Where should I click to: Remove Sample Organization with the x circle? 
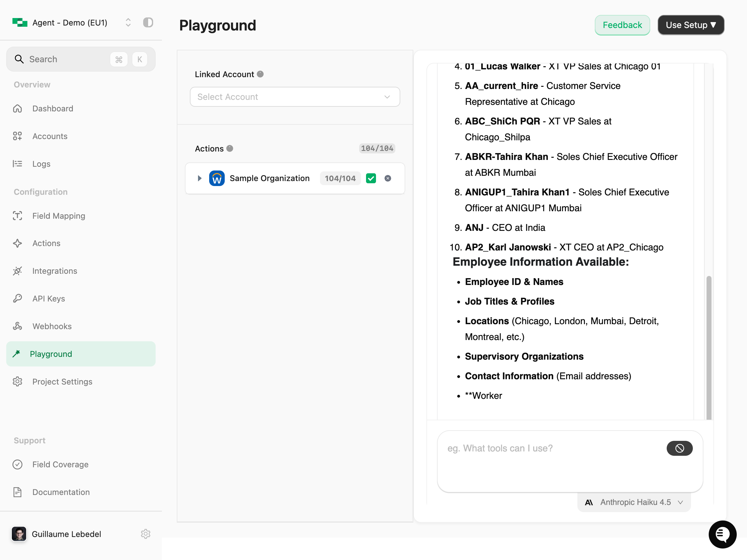(x=387, y=178)
